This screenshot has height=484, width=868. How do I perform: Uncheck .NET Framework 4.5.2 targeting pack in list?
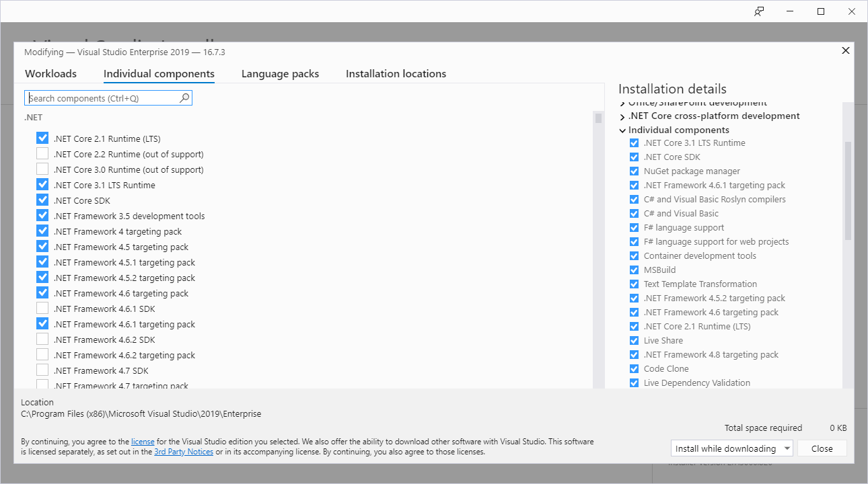pos(42,278)
